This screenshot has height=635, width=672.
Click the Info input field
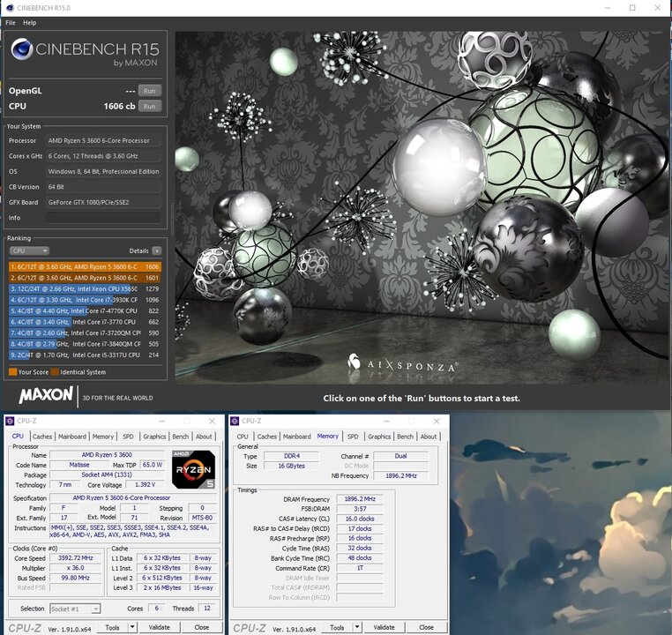[103, 218]
